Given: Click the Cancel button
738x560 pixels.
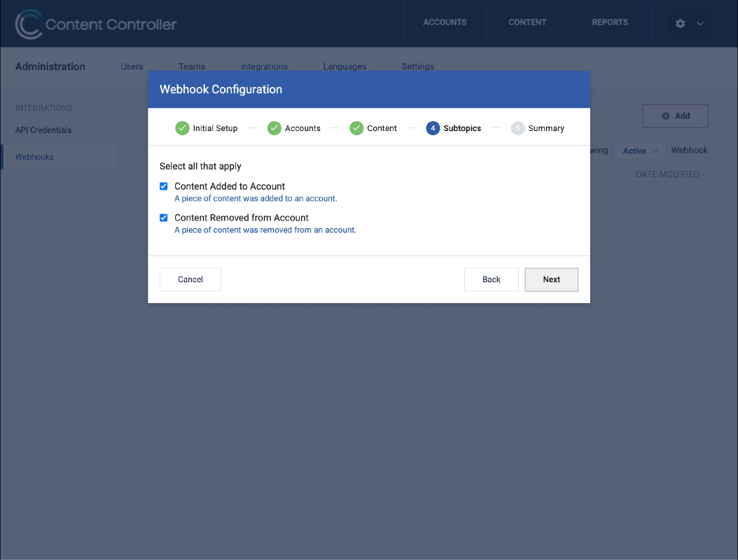Looking at the screenshot, I should pyautogui.click(x=190, y=279).
